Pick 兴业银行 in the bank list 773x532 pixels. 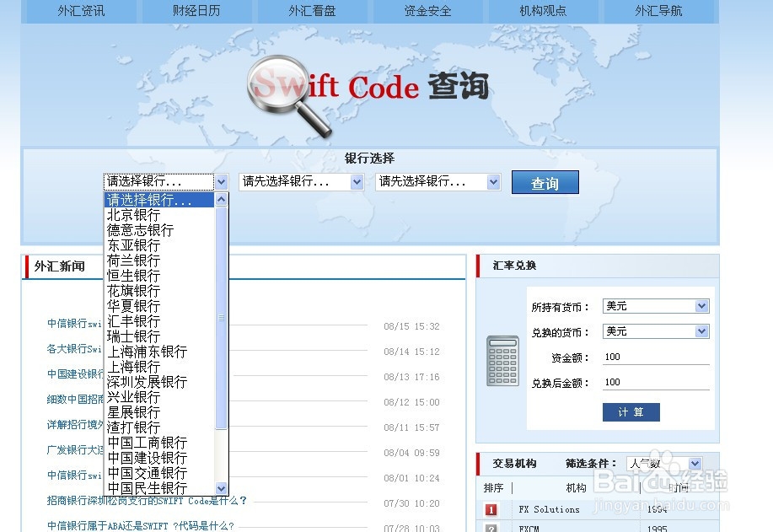pyautogui.click(x=159, y=397)
